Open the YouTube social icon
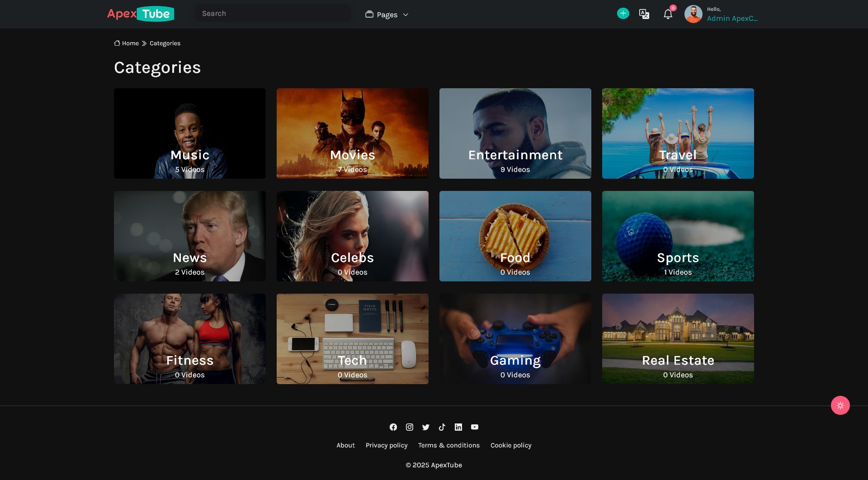The width and height of the screenshot is (868, 480). click(x=475, y=427)
